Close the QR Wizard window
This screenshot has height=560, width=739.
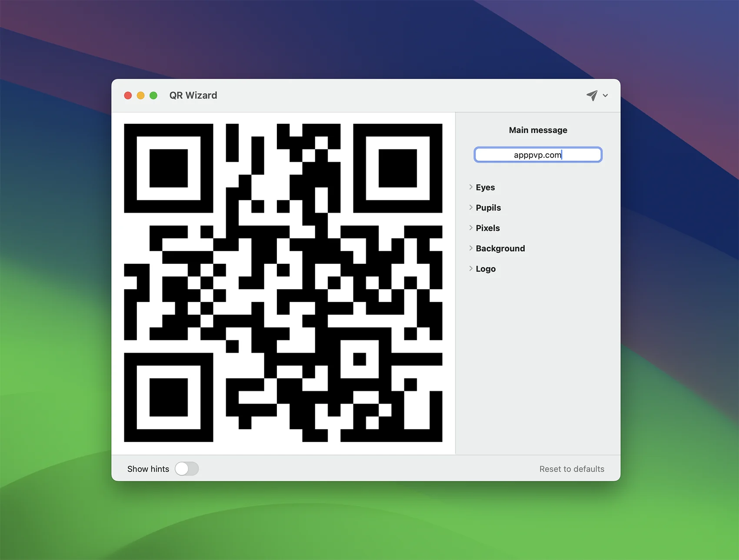click(x=128, y=96)
